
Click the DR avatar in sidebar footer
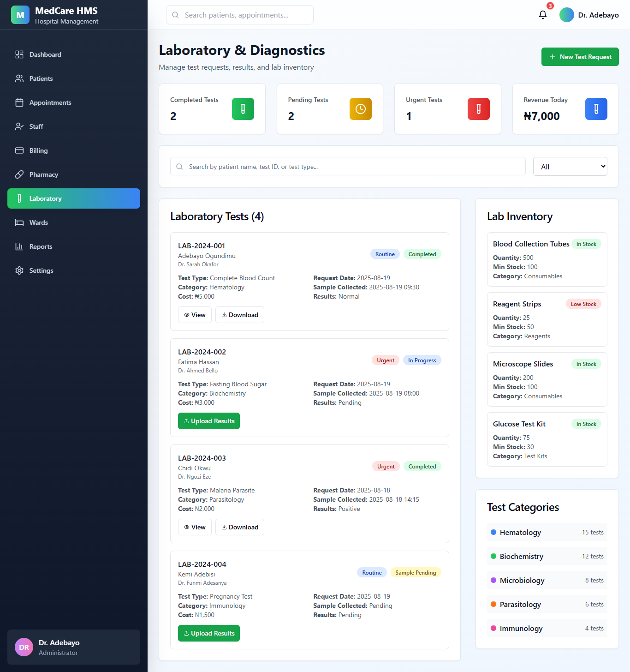24,647
